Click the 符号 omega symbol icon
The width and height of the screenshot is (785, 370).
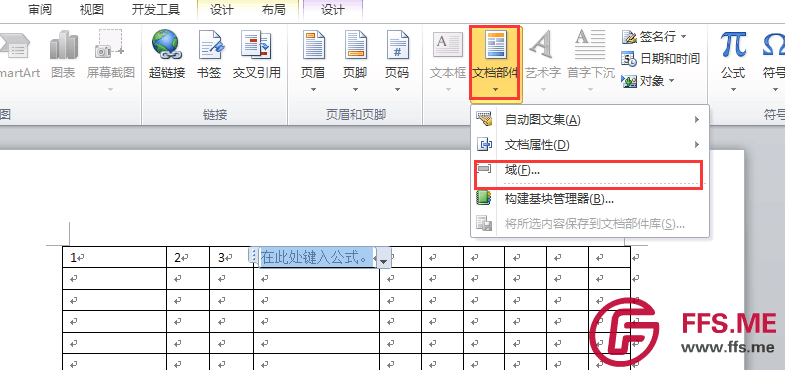[774, 44]
